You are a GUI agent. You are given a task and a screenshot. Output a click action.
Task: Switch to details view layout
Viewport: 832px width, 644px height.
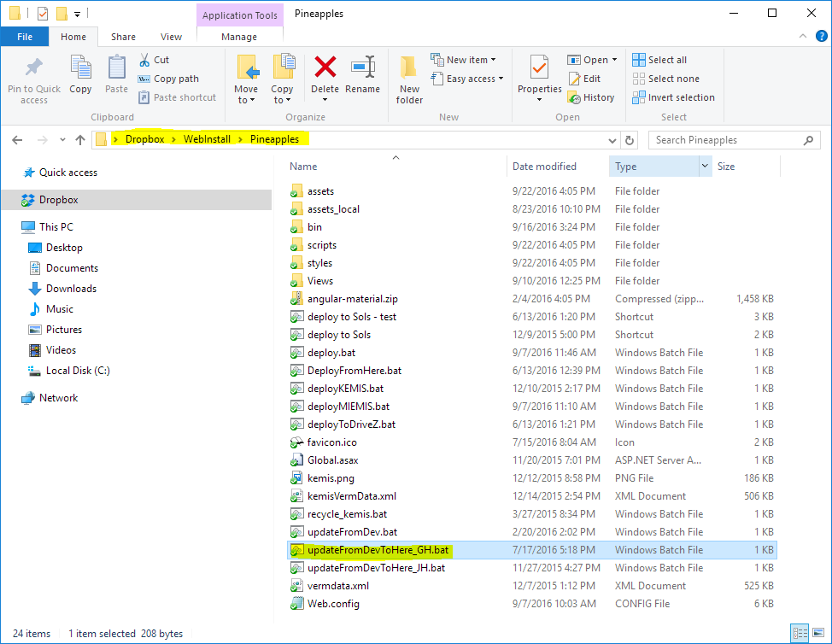coord(800,633)
